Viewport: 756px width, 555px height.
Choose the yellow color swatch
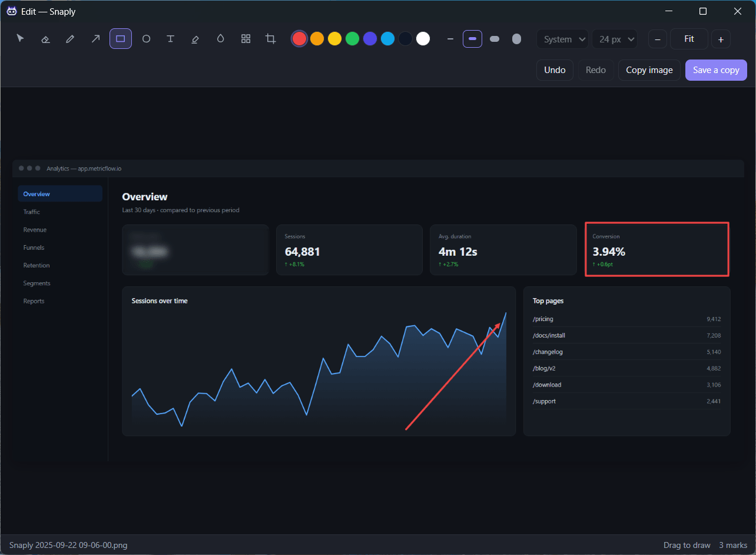[x=334, y=39]
